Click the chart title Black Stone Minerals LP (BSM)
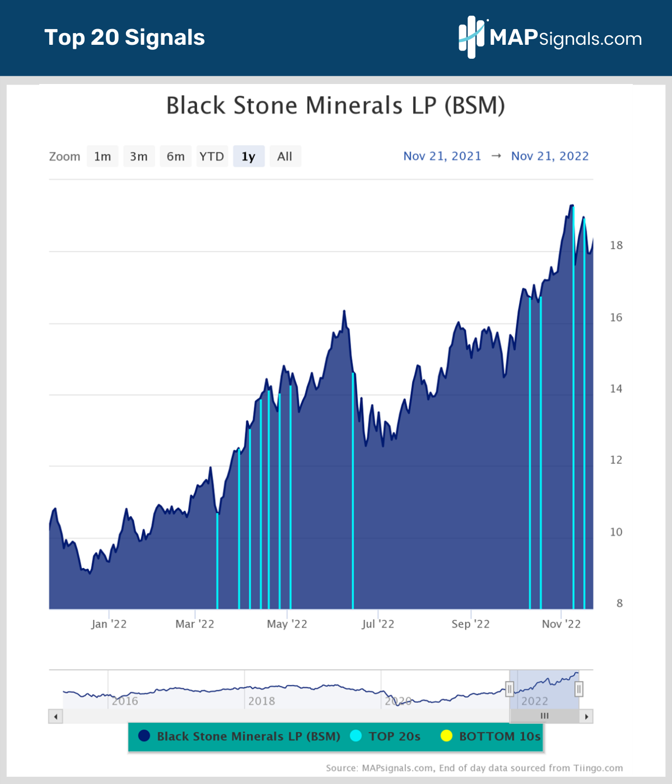The height and width of the screenshot is (784, 672). tap(335, 106)
